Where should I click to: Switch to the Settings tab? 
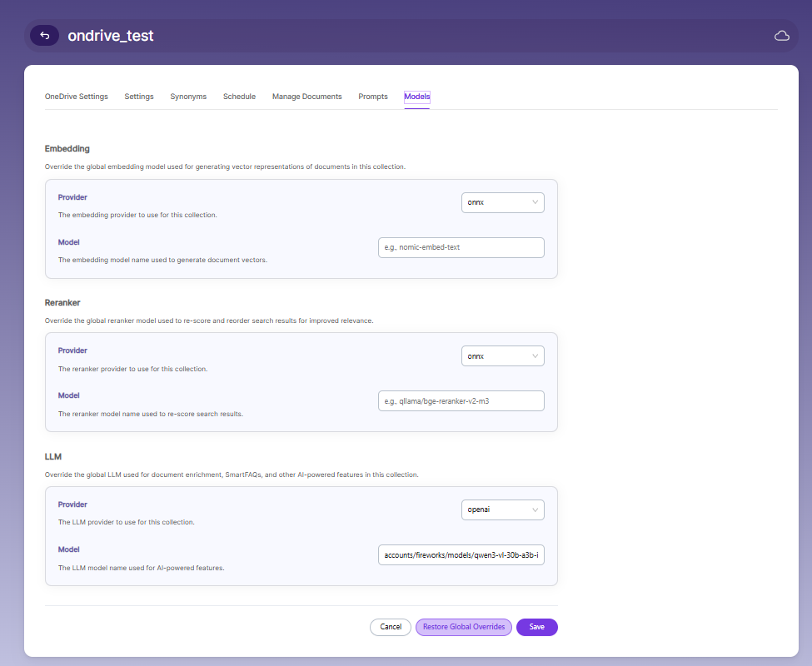[139, 97]
